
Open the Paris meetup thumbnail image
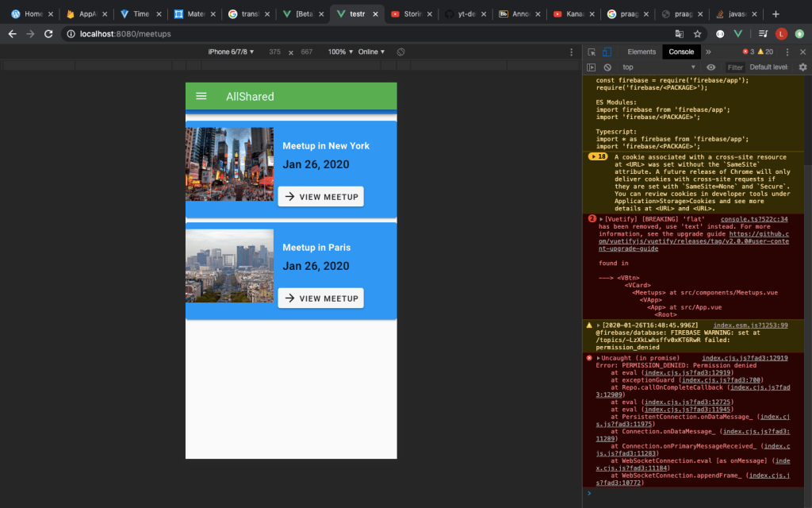[x=230, y=266]
